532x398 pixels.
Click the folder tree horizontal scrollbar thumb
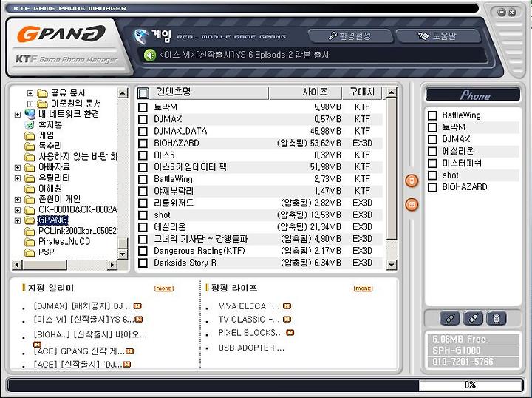44,265
